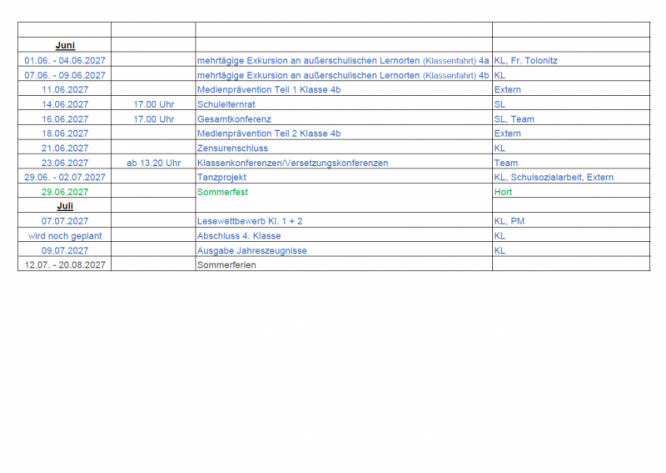Click date '23.06.2027'
The height and width of the screenshot is (473, 666).
(65, 163)
